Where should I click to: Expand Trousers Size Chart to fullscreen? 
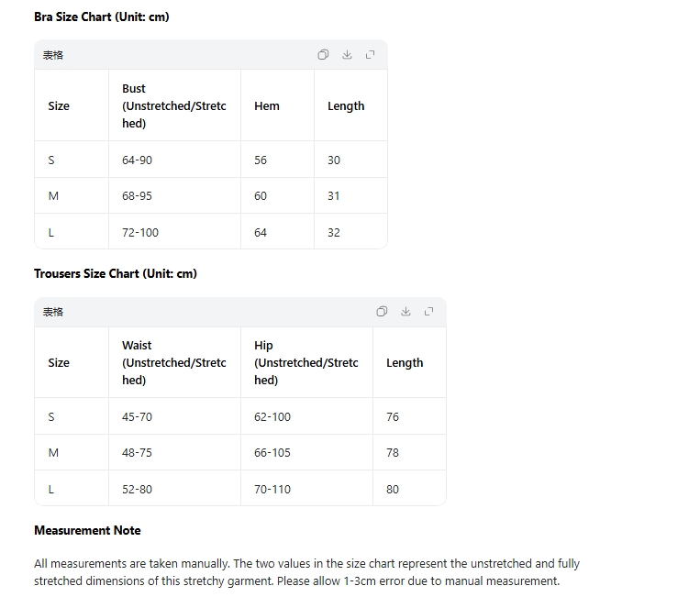(x=428, y=312)
